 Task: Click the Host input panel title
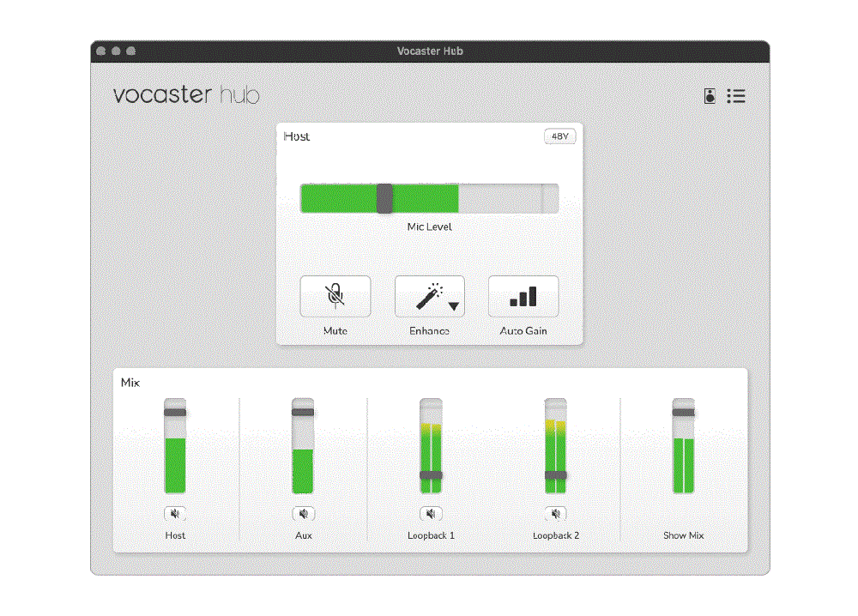point(297,136)
